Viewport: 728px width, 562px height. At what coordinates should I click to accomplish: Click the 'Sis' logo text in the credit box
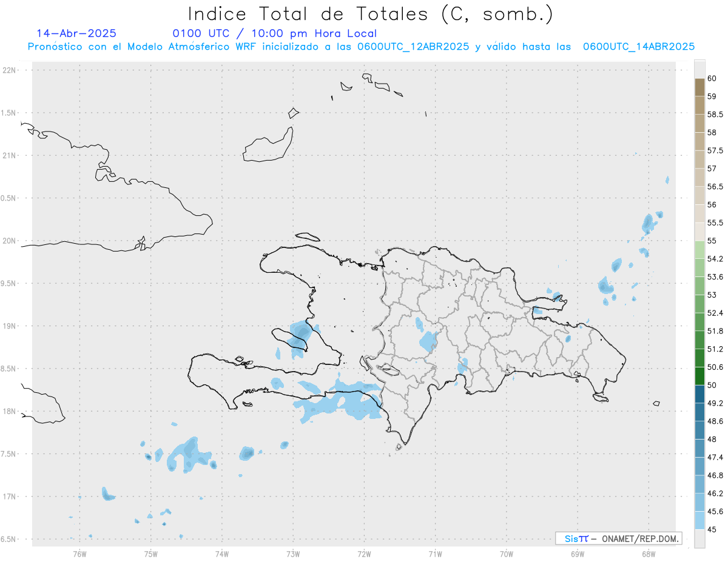tap(571, 538)
